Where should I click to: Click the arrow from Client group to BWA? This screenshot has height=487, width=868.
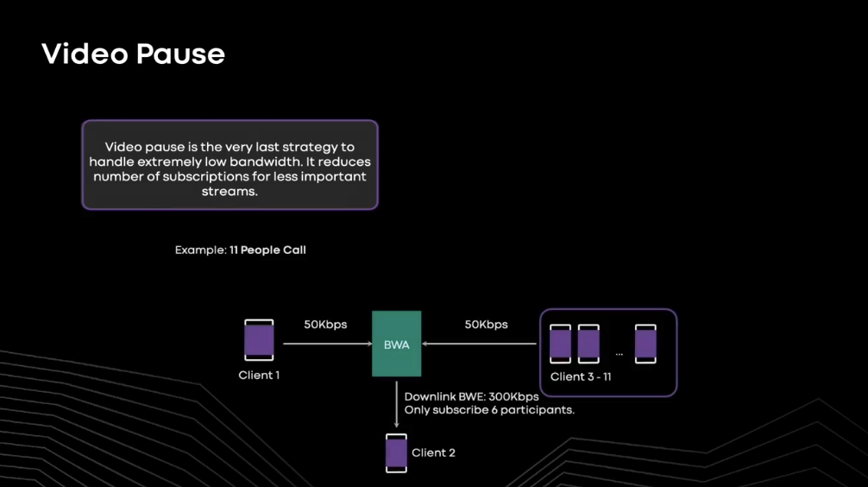coord(480,344)
